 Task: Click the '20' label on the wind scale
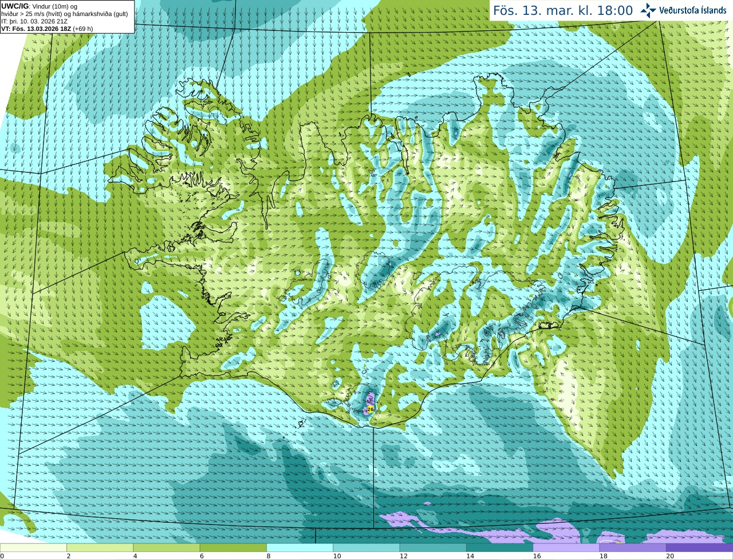[x=670, y=556]
